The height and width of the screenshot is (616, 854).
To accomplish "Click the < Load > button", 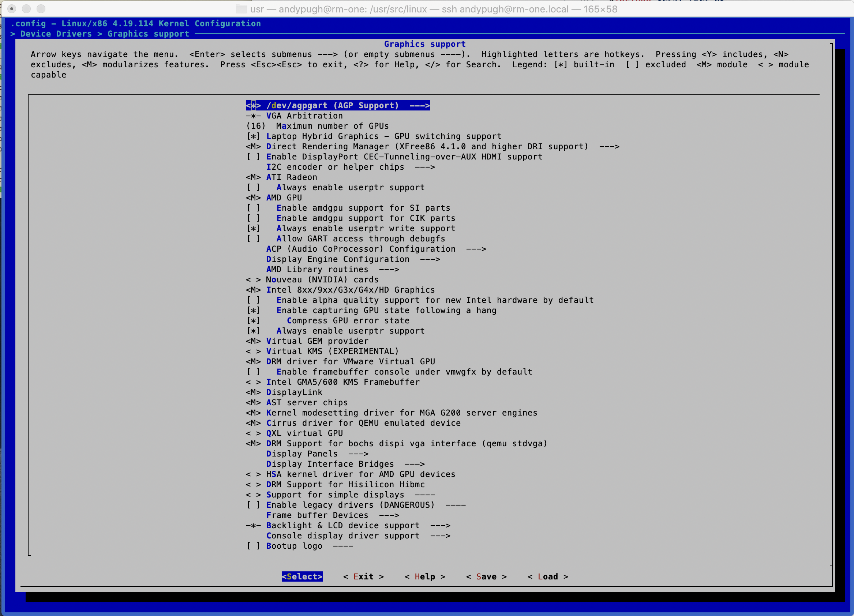I will 548,576.
